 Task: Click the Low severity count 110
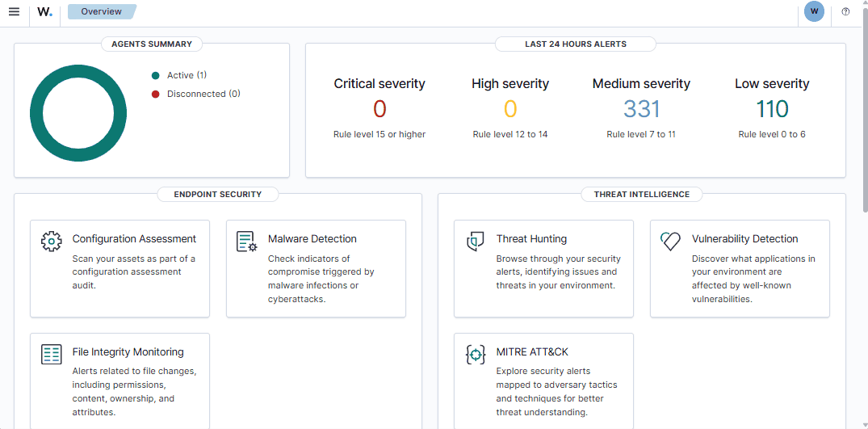coord(772,109)
